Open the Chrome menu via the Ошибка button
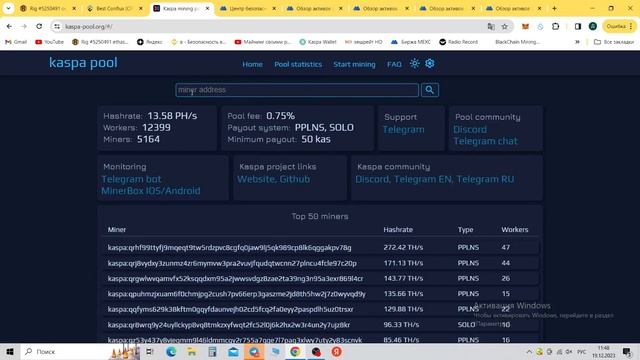640x360 pixels. coord(619,27)
